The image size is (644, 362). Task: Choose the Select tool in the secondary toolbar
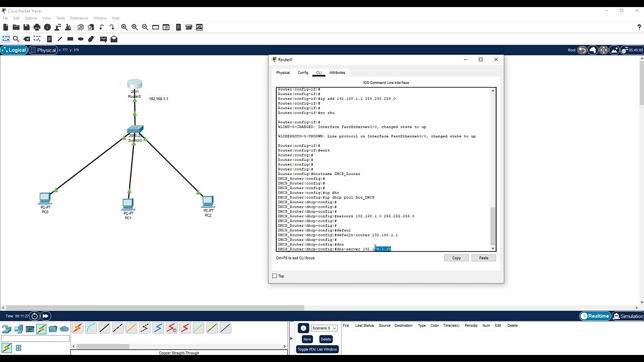tap(6, 39)
